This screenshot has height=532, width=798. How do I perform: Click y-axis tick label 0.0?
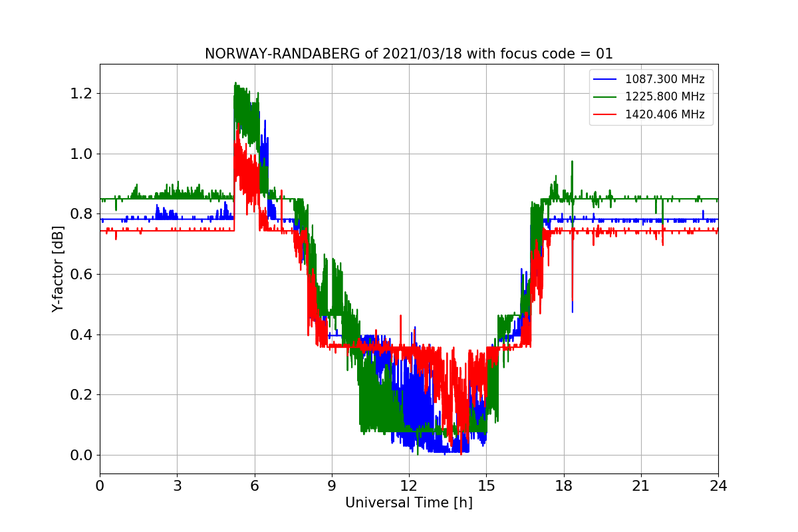click(80, 456)
